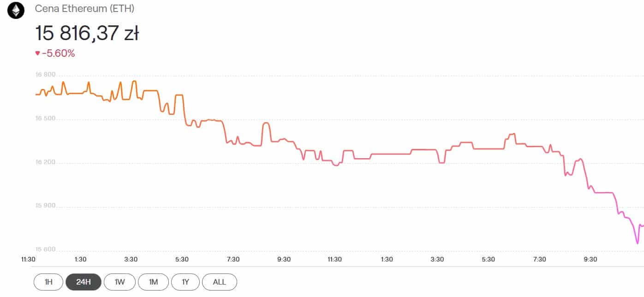Image resolution: width=644 pixels, height=297 pixels.
Task: Show the 1M price history
Action: (x=154, y=282)
